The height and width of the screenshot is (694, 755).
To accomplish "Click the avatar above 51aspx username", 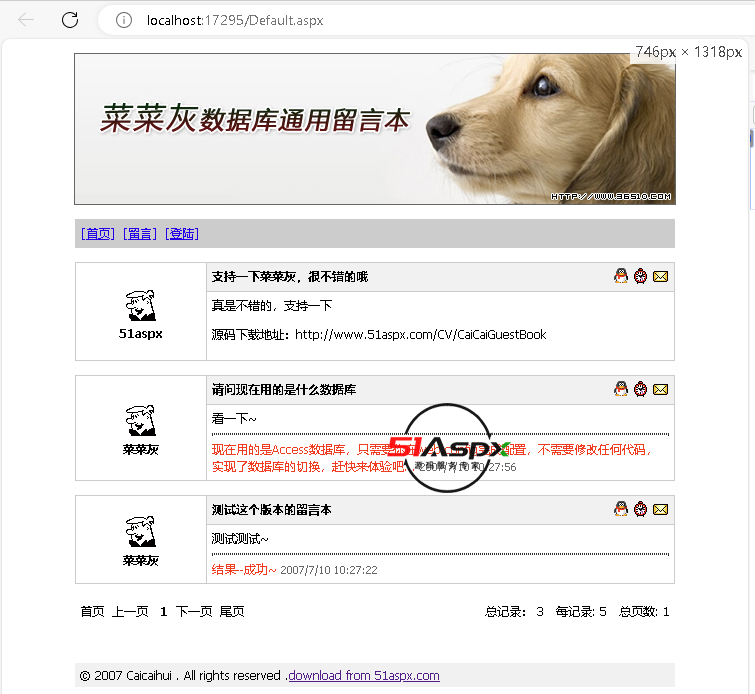I will tap(141, 305).
